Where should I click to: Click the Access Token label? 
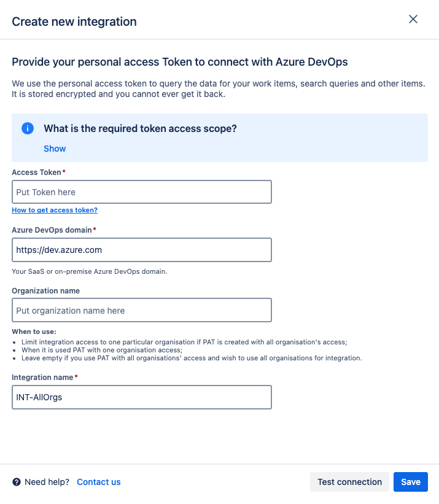point(37,173)
